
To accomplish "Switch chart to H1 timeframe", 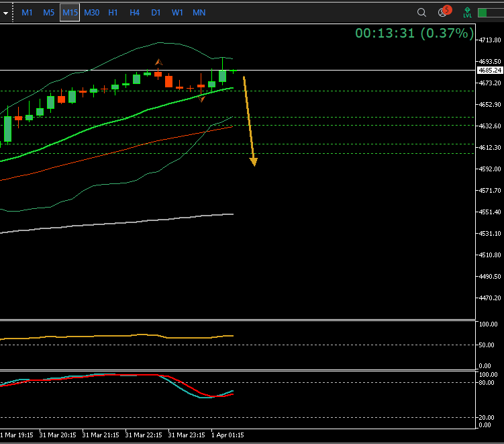I will point(113,13).
